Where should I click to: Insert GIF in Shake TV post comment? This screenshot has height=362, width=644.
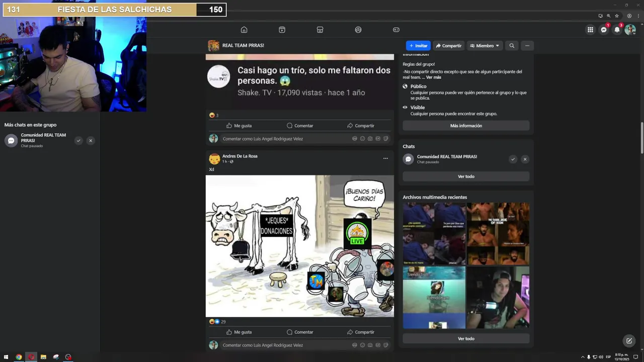(378, 139)
